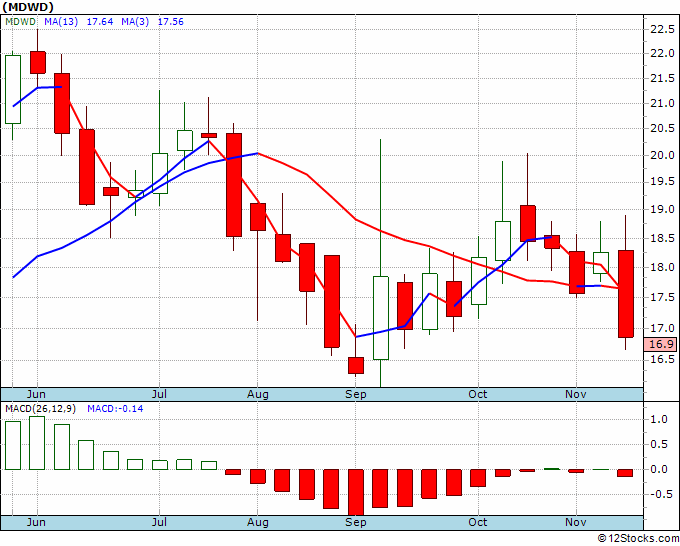This screenshot has height=546, width=680.
Task: Click the MA(13) value 17.64
Action: coord(100,22)
